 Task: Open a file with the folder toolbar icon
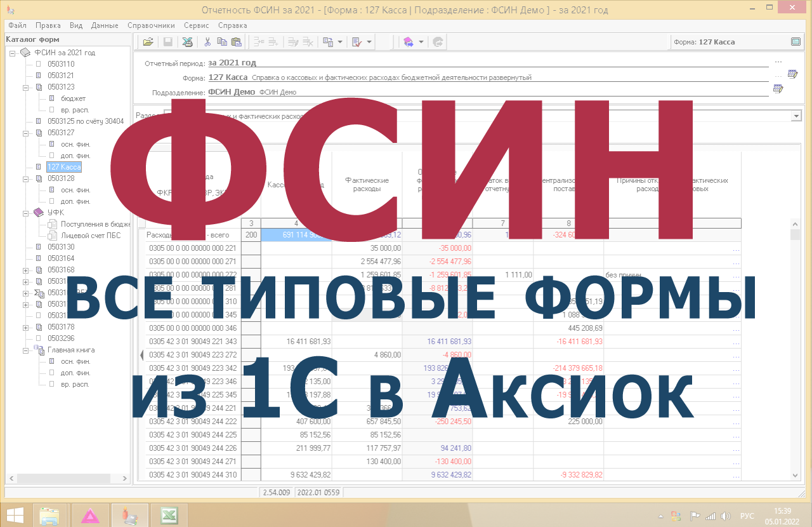(148, 42)
